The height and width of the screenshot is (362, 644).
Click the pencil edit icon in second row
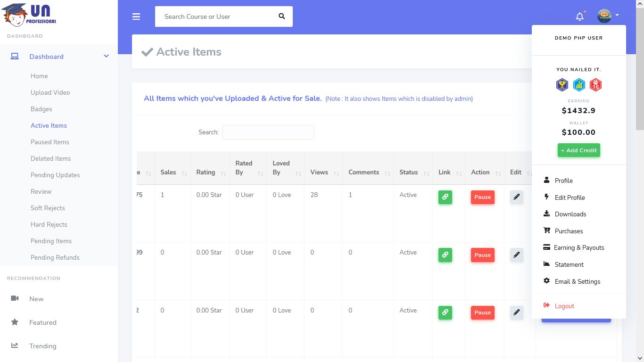click(x=517, y=255)
